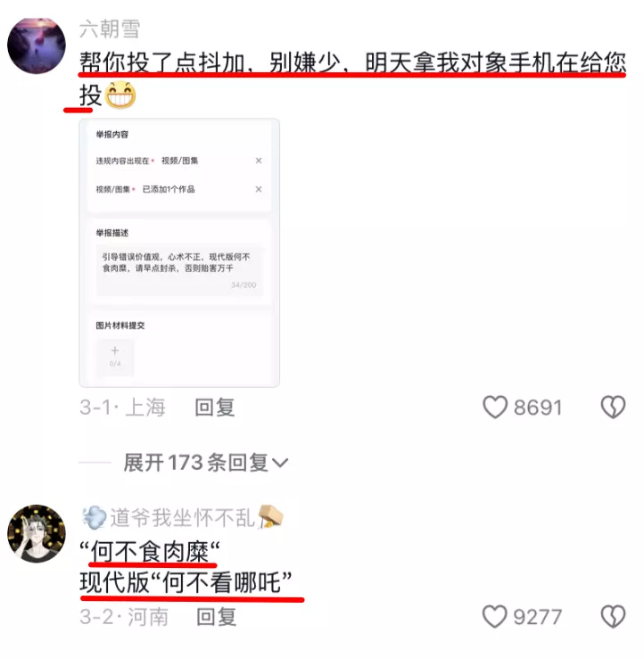Screen dimensions: 644x658
Task: Tap the comment text 现代版何不看哪吒
Action: pyautogui.click(x=186, y=582)
